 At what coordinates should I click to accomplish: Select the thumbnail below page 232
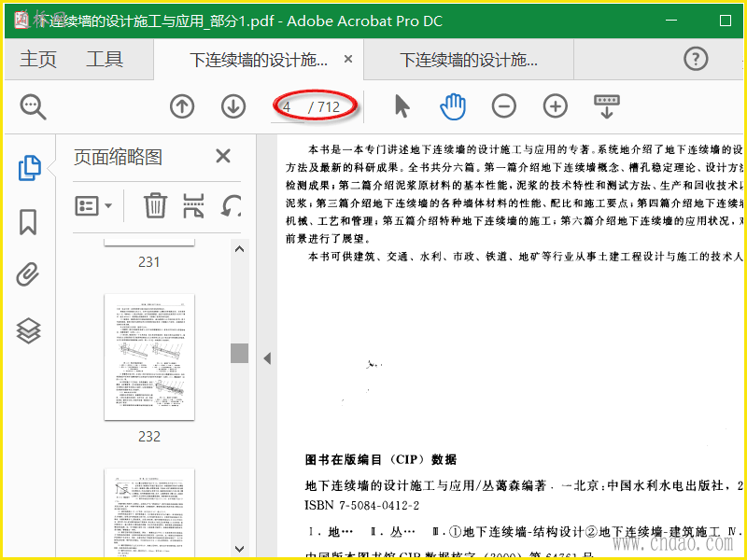pos(149,512)
